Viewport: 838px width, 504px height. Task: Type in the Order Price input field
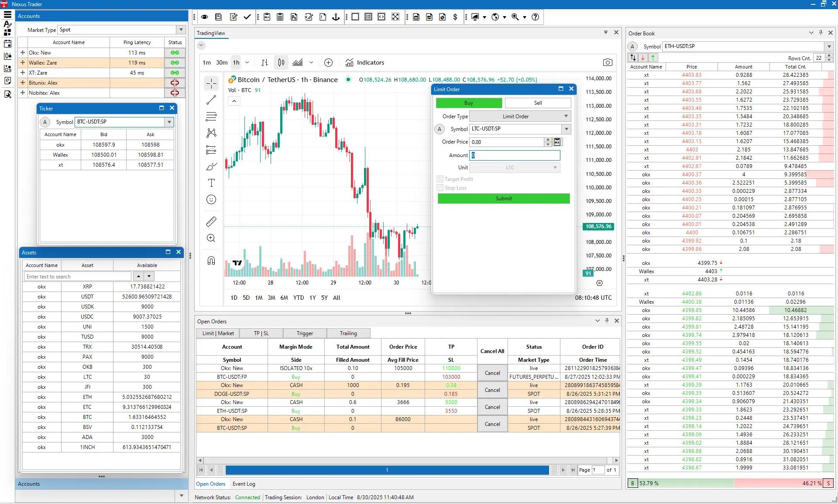tap(506, 142)
